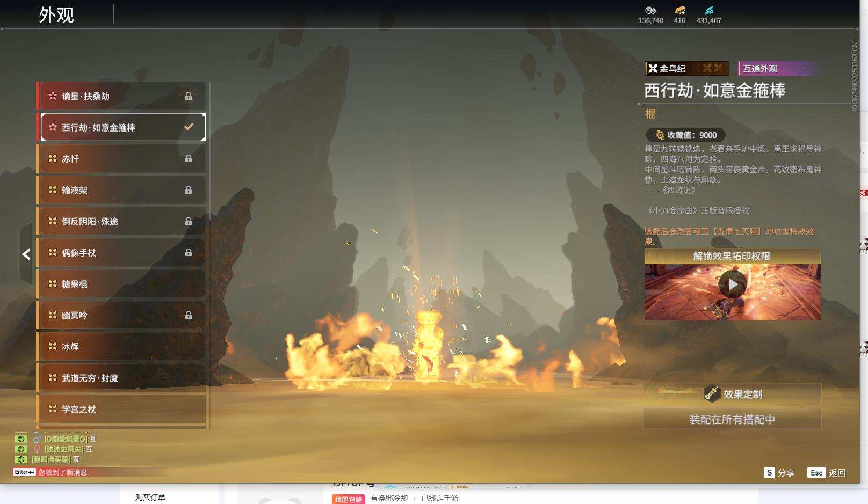Collapse the skin list with left arrow
The height and width of the screenshot is (504, 868).
pos(25,254)
